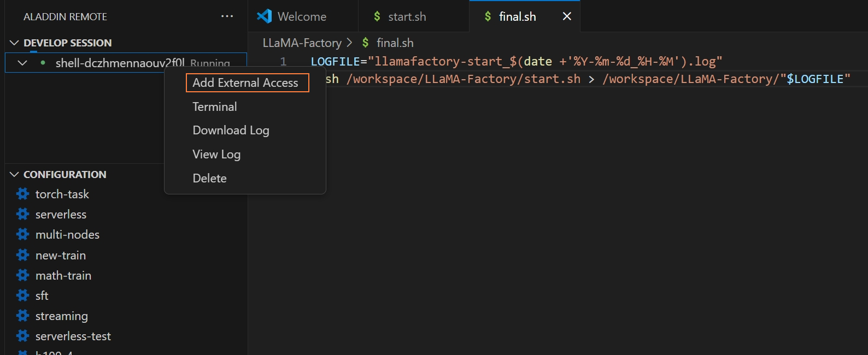This screenshot has height=355, width=868.
Task: Choose View Log in the context menu
Action: click(216, 155)
